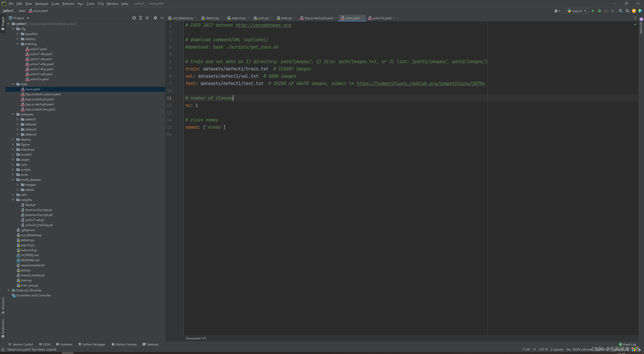The image size is (644, 354).
Task: Open the cocodataset.org link in line 1
Action: pyautogui.click(x=263, y=25)
